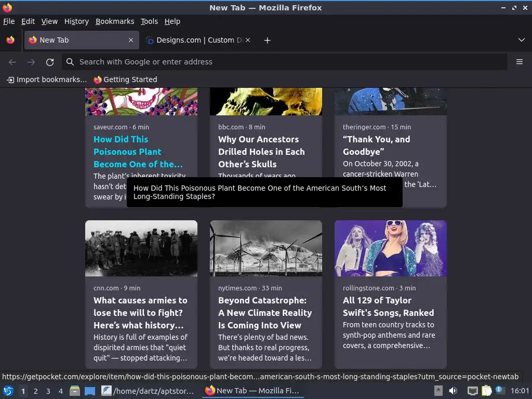532x399 pixels.
Task: Open the Bookmarks menu
Action: pos(115,21)
